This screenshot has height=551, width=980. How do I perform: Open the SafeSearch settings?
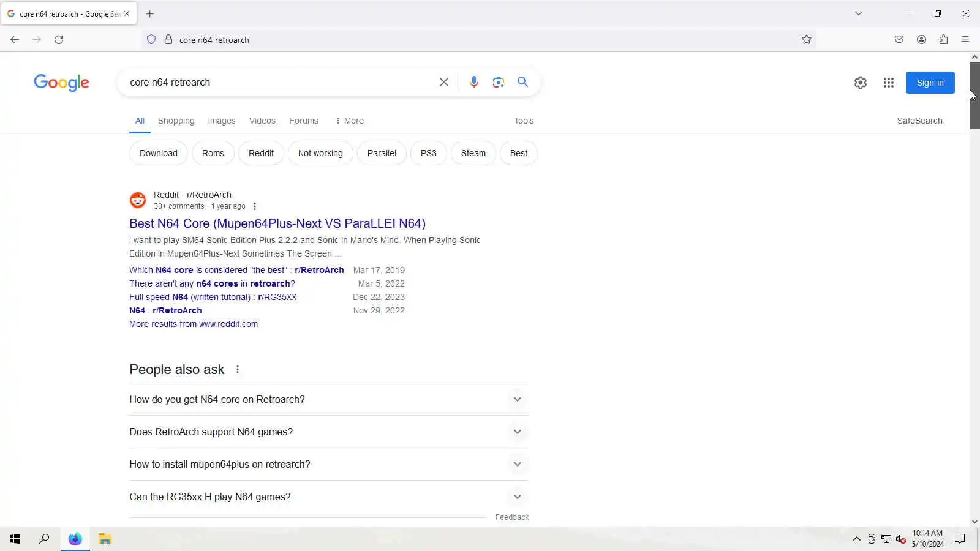[919, 121]
